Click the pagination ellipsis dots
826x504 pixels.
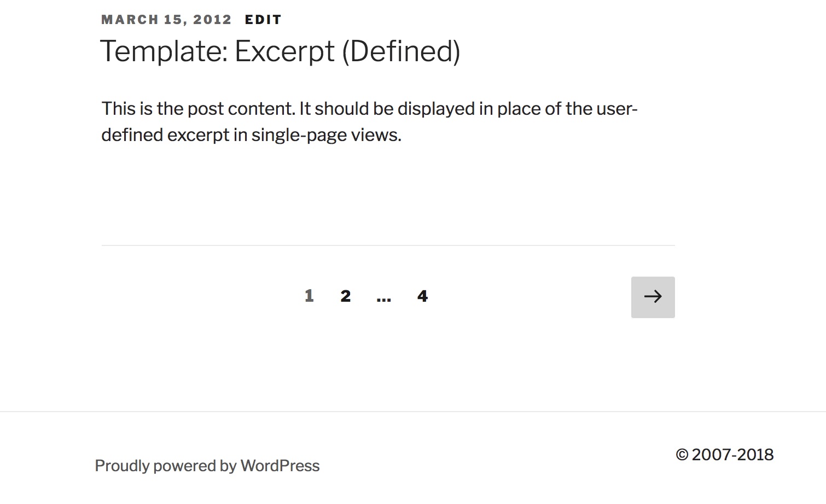click(384, 298)
